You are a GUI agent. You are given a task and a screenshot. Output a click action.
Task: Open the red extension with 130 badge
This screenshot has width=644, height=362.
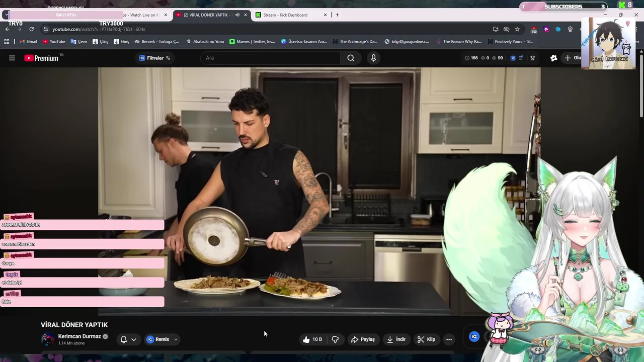pyautogui.click(x=534, y=30)
